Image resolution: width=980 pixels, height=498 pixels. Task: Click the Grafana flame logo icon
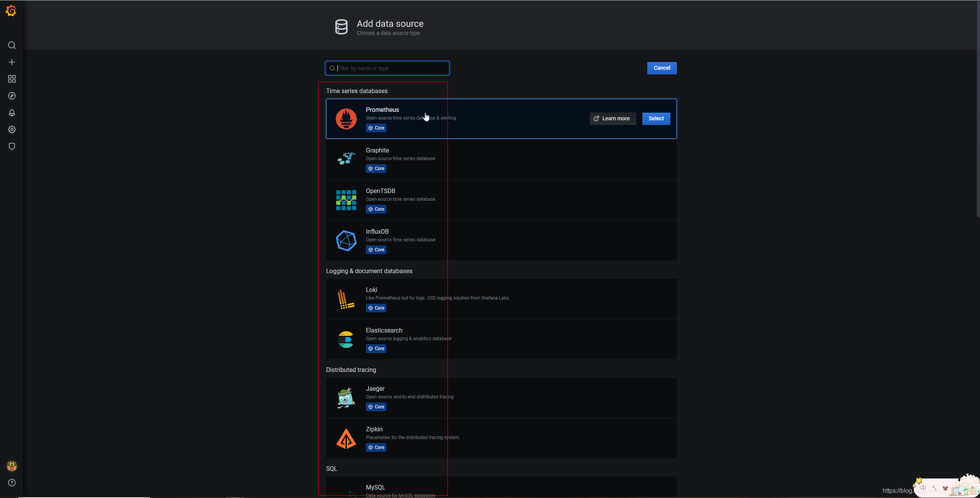point(11,11)
